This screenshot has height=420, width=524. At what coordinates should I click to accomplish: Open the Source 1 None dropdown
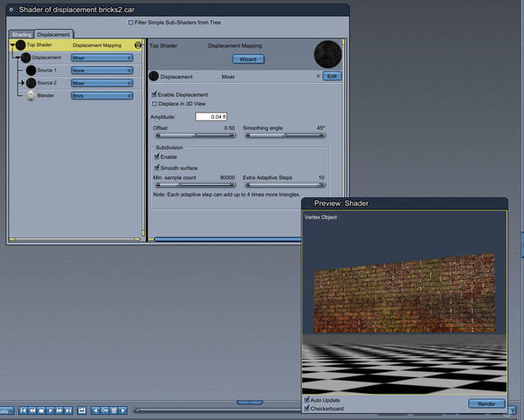(102, 71)
